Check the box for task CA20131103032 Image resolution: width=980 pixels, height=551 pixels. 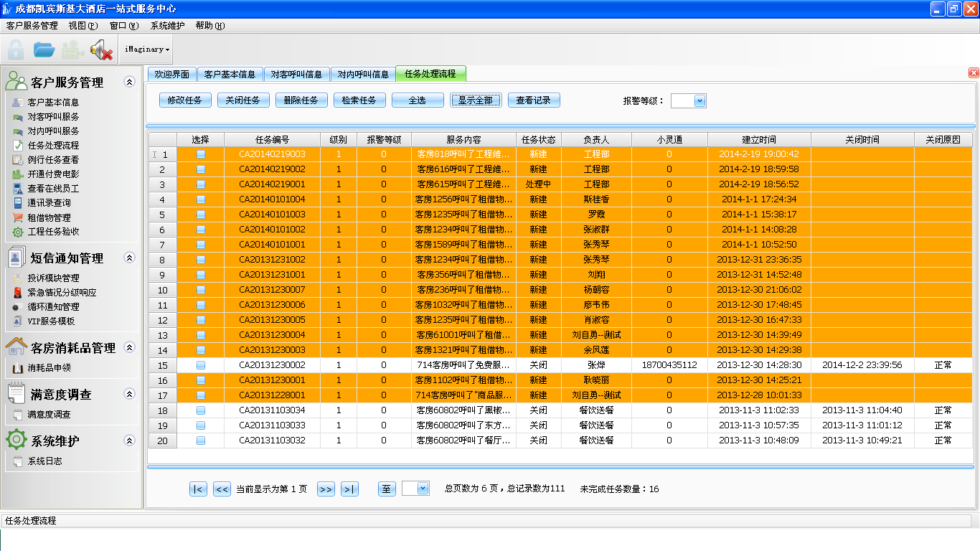tap(200, 441)
